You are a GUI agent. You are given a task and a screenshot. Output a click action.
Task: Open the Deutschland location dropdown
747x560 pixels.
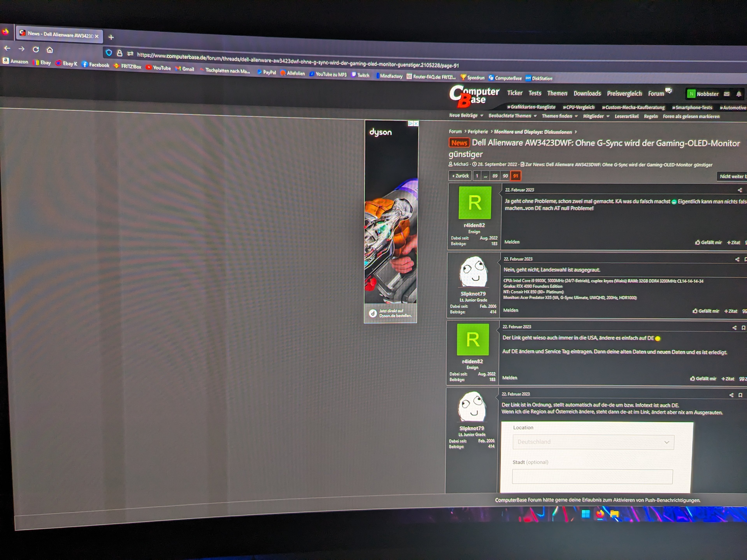(593, 442)
